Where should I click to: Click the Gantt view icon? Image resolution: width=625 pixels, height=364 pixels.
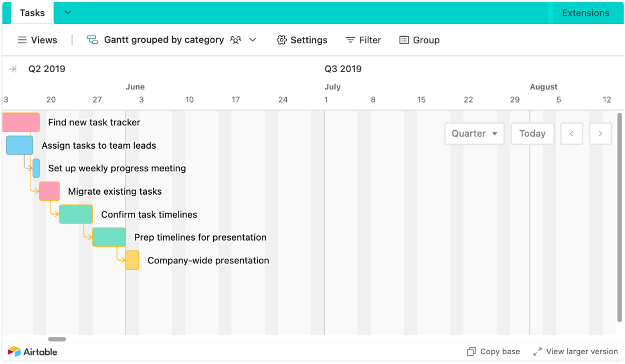click(x=92, y=39)
